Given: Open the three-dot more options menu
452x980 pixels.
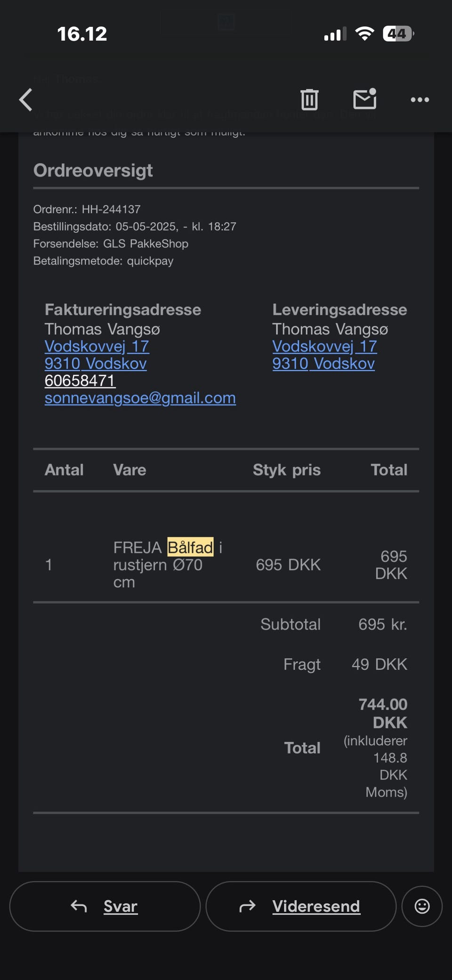Looking at the screenshot, I should [x=420, y=100].
